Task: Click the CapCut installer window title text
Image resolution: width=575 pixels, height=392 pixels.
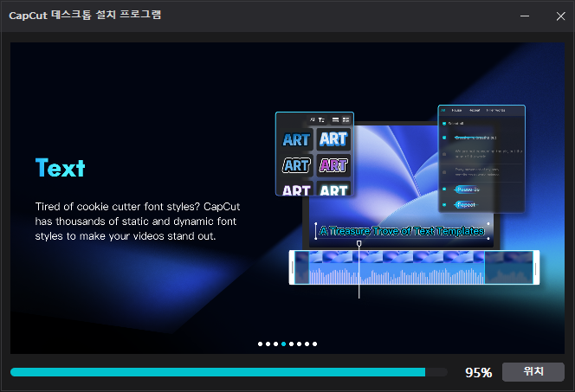Action: click(85, 15)
